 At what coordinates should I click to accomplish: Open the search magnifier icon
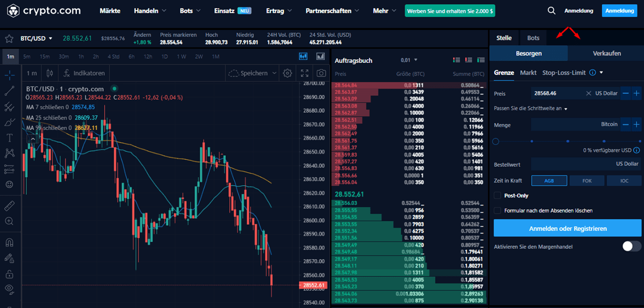tap(552, 11)
